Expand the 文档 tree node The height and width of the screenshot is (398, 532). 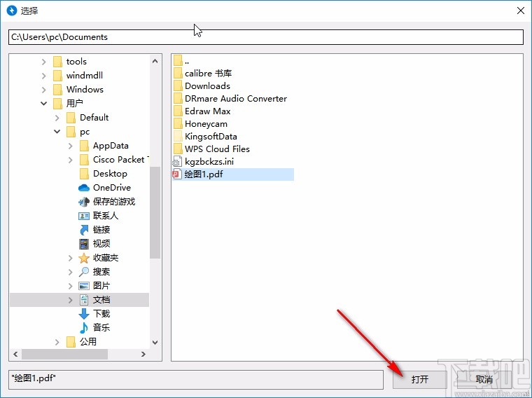[70, 300]
